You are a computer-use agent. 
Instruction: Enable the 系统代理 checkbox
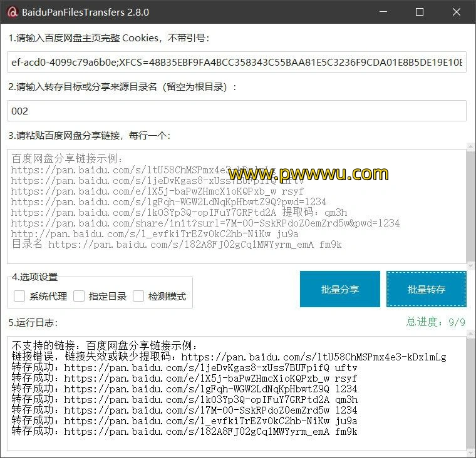click(x=19, y=296)
